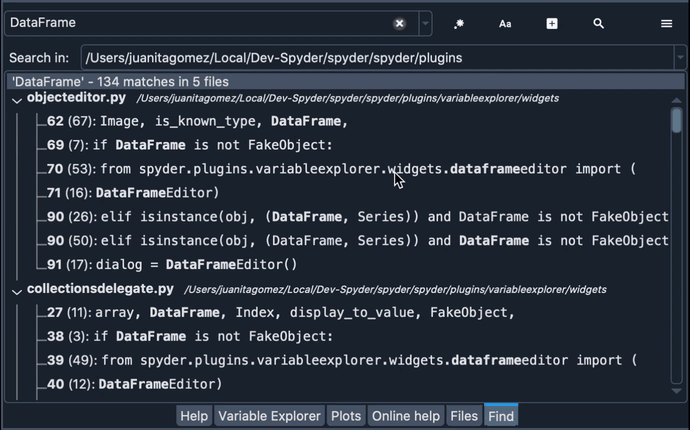The height and width of the screenshot is (430, 690).
Task: Open the Help tab
Action: pyautogui.click(x=194, y=416)
